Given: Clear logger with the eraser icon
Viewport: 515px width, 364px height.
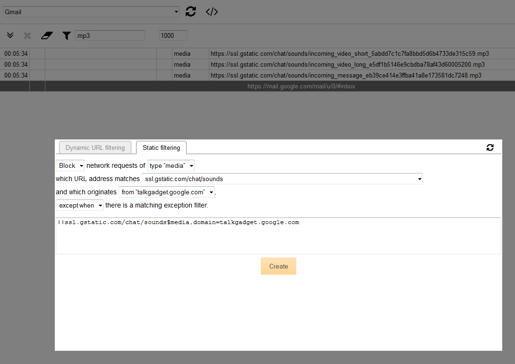Looking at the screenshot, I should coord(47,35).
